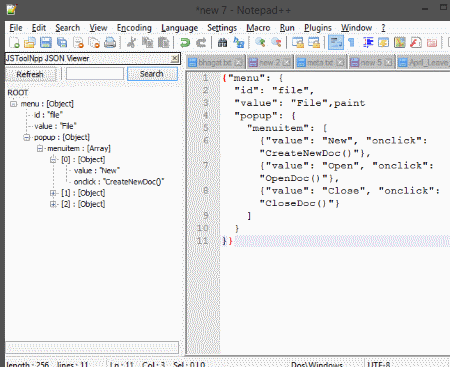This screenshot has width=450, height=367.
Task: Click the Search button in JSON Viewer
Action: coord(152,74)
